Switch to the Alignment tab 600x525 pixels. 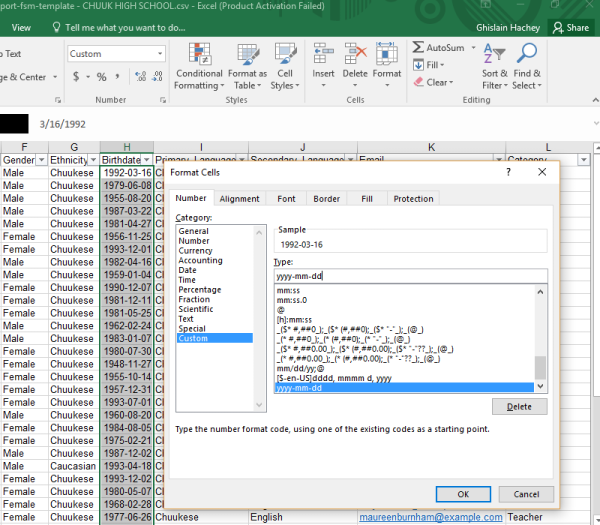tap(239, 199)
